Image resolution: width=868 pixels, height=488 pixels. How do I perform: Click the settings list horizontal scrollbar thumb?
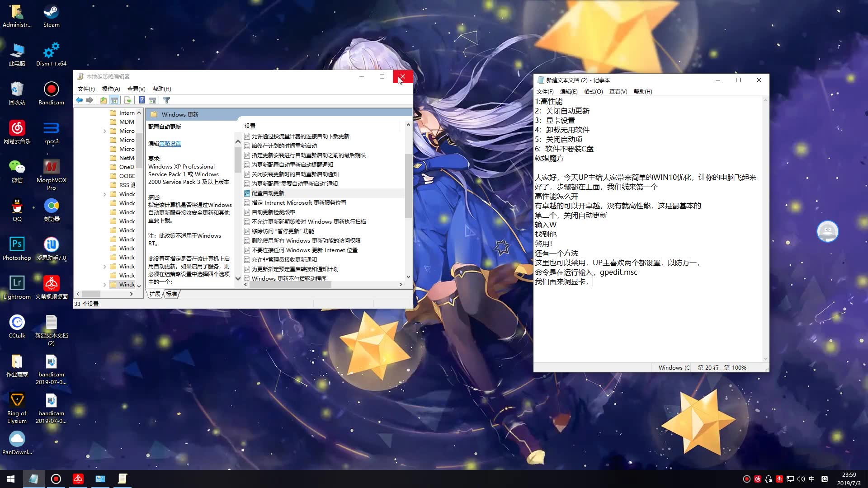[x=290, y=285]
